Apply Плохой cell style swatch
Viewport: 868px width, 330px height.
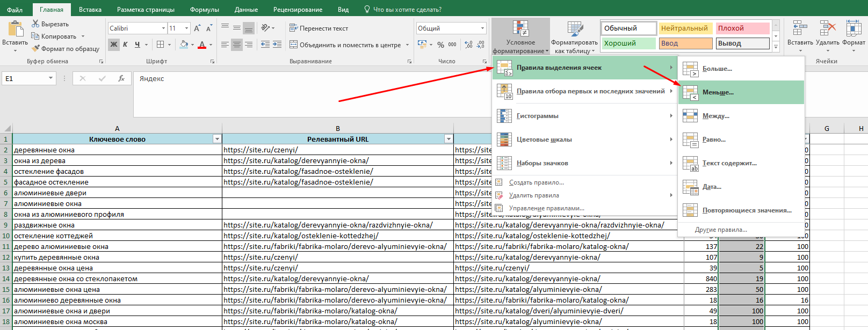coord(743,28)
